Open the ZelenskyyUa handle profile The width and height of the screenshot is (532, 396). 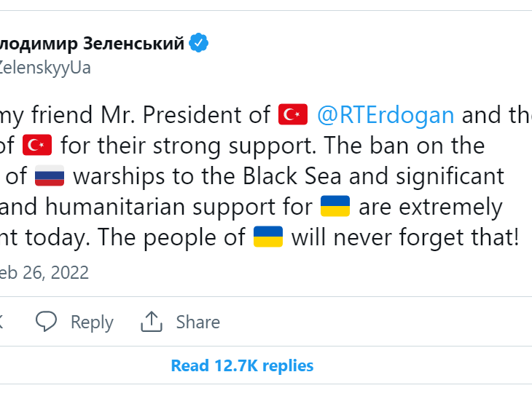click(45, 68)
